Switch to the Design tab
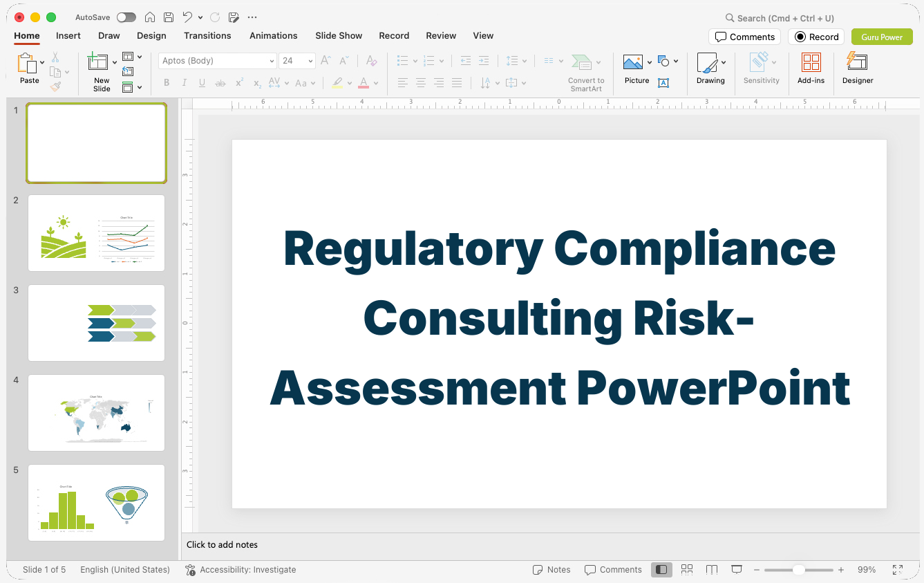 click(x=151, y=35)
